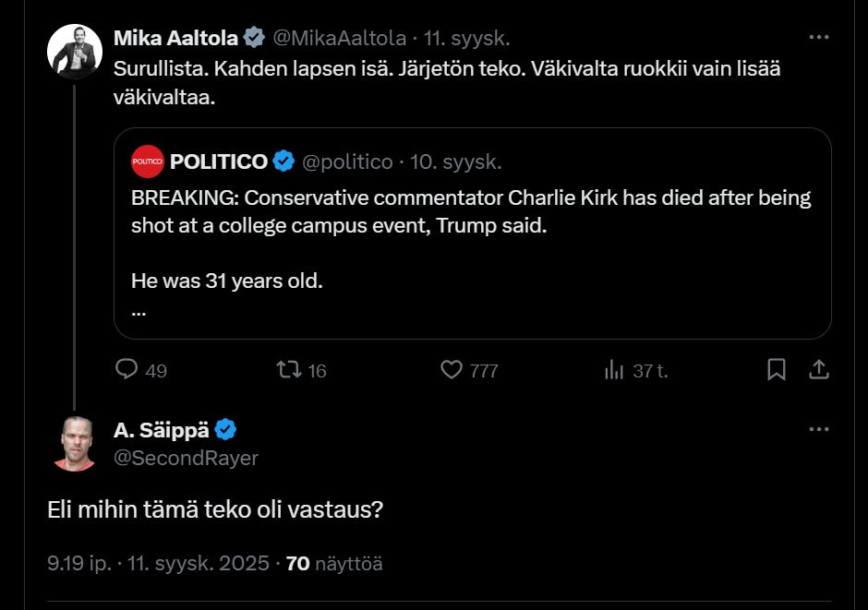Click Mika Aaltola's verified badge
The image size is (868, 610).
(x=255, y=38)
